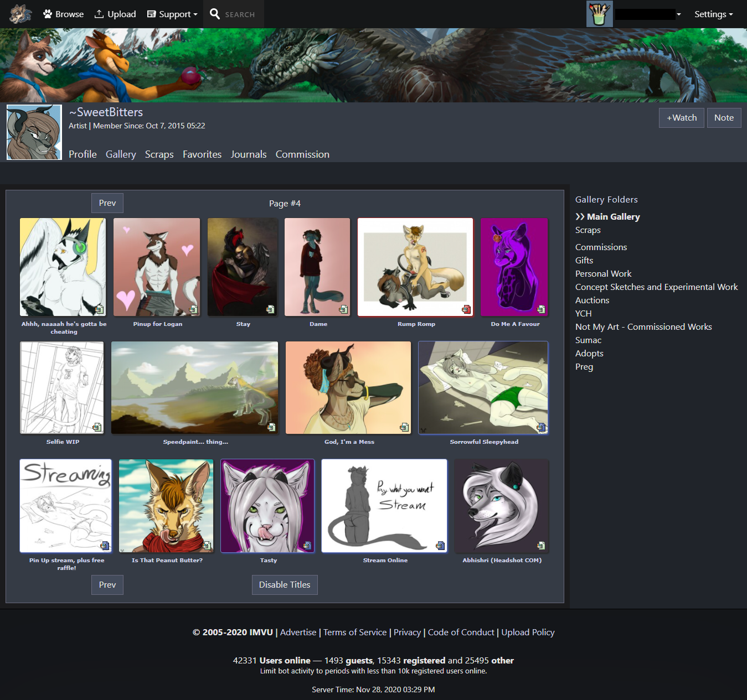747x700 pixels.
Task: Click the rating icon on 'Rump Romp' thumbnail
Action: (x=466, y=309)
